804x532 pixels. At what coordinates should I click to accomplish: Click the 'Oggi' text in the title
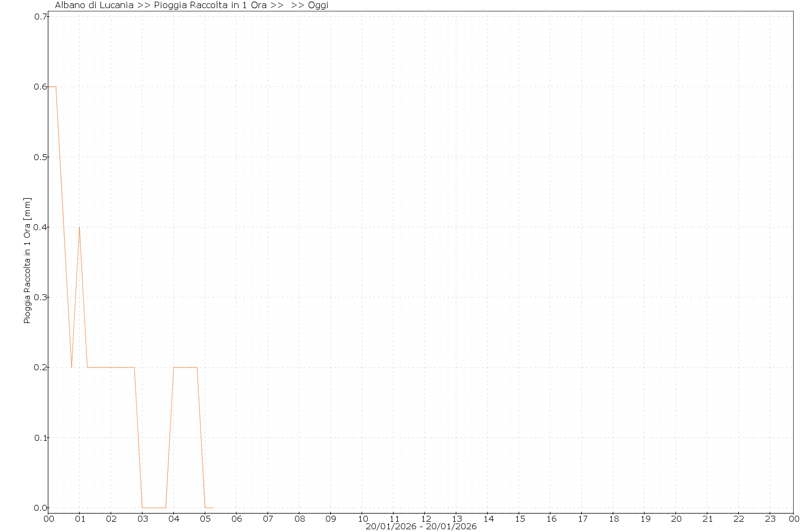point(318,5)
